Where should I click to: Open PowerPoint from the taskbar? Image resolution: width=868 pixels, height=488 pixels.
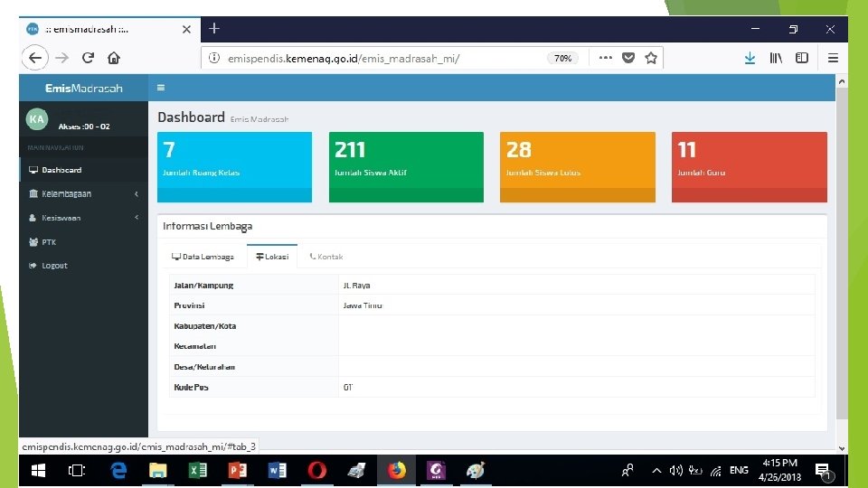point(238,471)
